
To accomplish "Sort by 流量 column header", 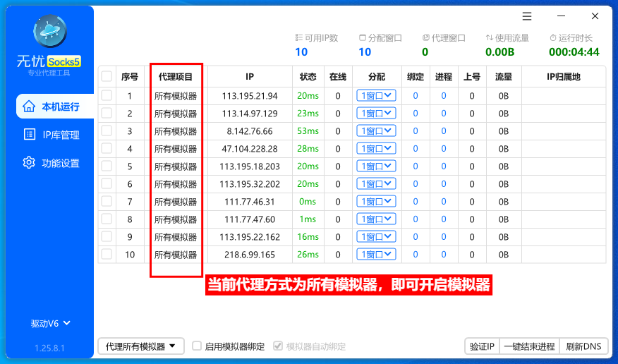I will pos(504,77).
